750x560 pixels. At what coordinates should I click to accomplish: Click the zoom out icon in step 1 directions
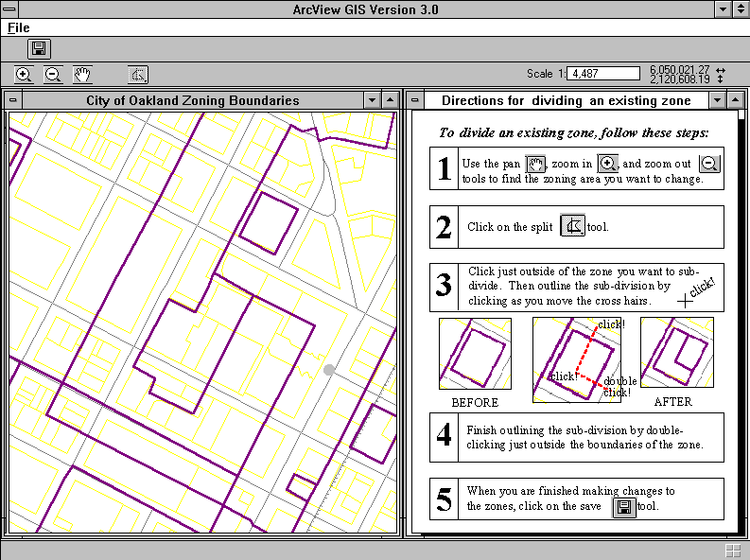coord(709,164)
